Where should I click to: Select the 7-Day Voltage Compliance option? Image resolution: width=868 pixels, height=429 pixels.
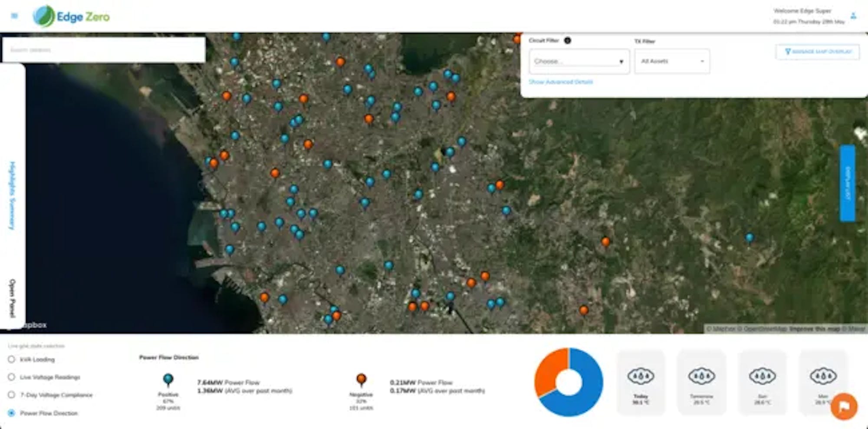[x=12, y=395]
